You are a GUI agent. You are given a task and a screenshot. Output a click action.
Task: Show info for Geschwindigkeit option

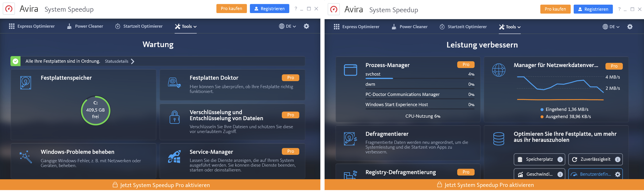(560, 174)
